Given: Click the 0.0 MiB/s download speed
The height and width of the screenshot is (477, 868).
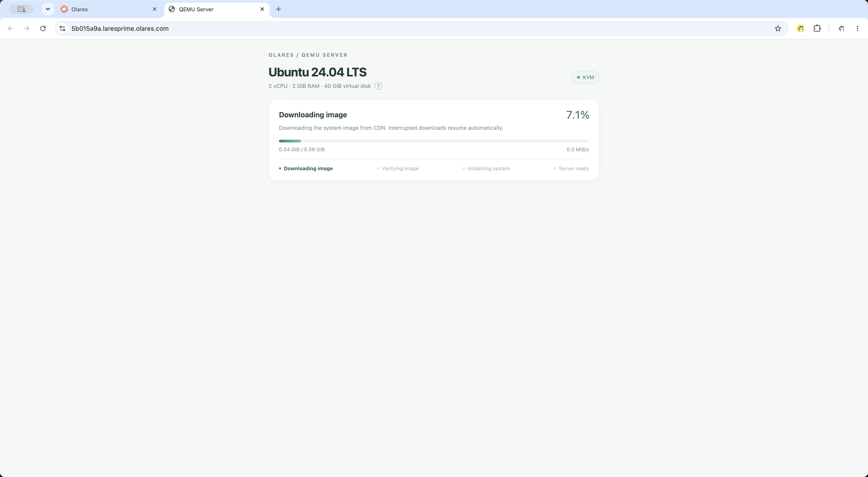Looking at the screenshot, I should pos(578,149).
